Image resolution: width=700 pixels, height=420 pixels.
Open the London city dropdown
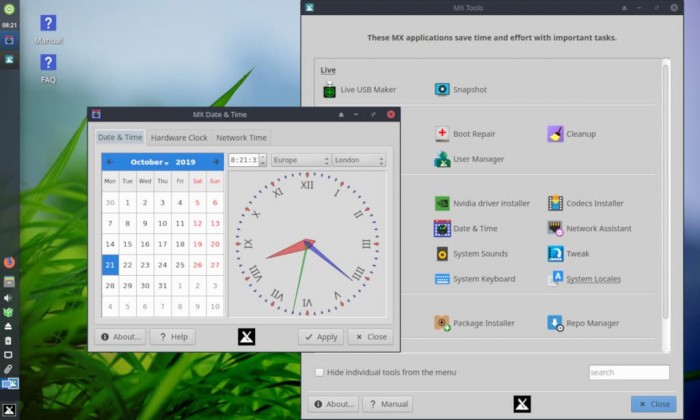358,160
